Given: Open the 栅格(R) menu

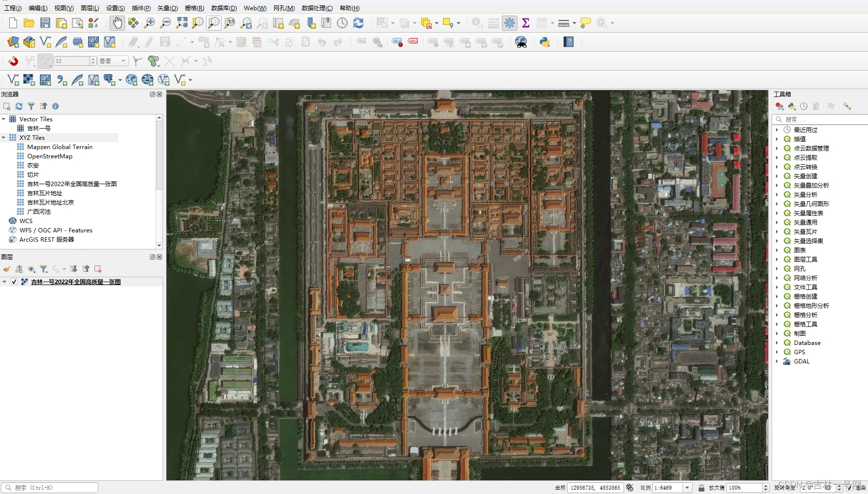Looking at the screenshot, I should (x=195, y=8).
